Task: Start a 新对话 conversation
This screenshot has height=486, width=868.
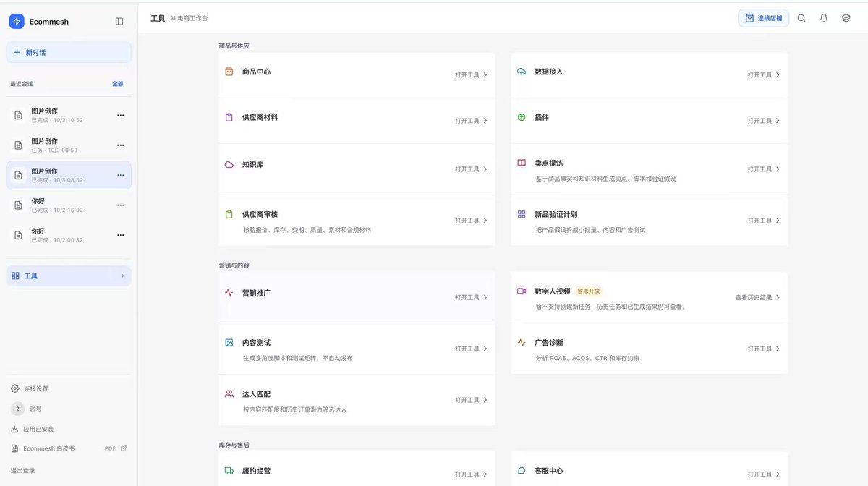Action: 69,52
